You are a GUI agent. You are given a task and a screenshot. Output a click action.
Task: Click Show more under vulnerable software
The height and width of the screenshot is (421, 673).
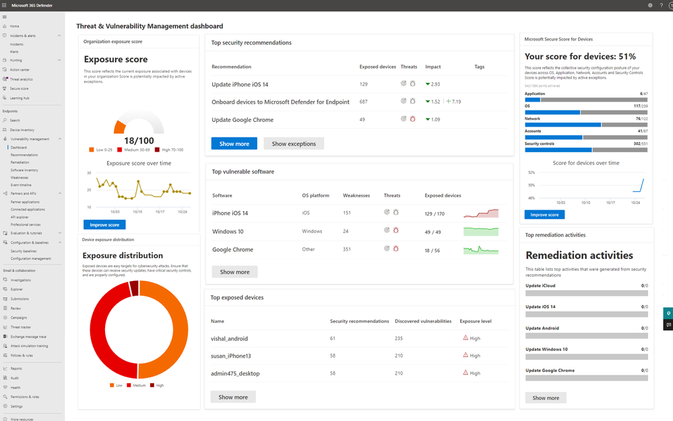click(x=234, y=272)
